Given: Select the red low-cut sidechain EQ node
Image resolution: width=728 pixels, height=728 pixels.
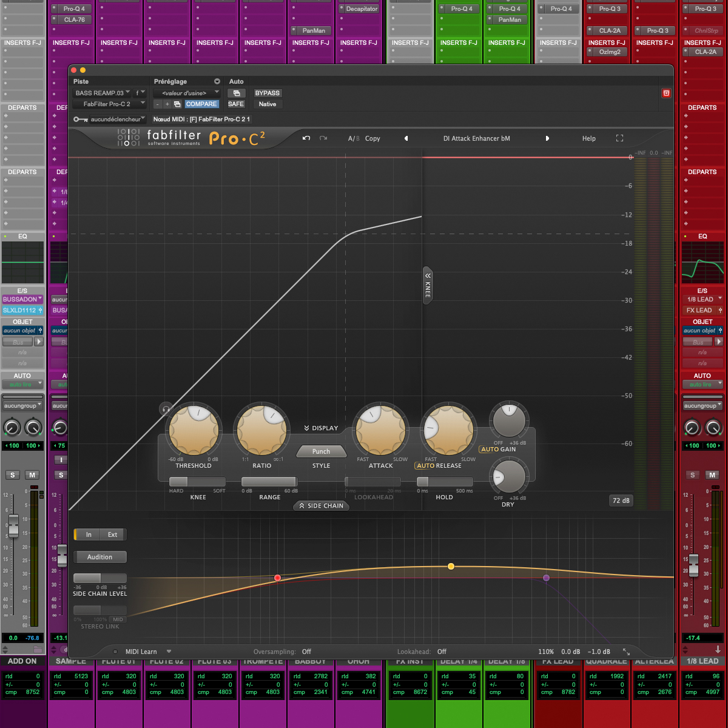Looking at the screenshot, I should 278,578.
